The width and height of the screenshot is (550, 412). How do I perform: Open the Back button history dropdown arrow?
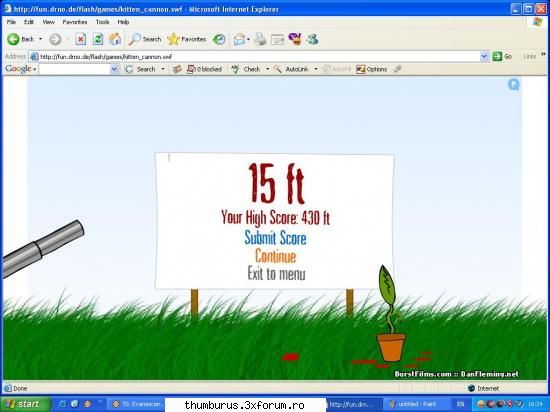[40, 39]
